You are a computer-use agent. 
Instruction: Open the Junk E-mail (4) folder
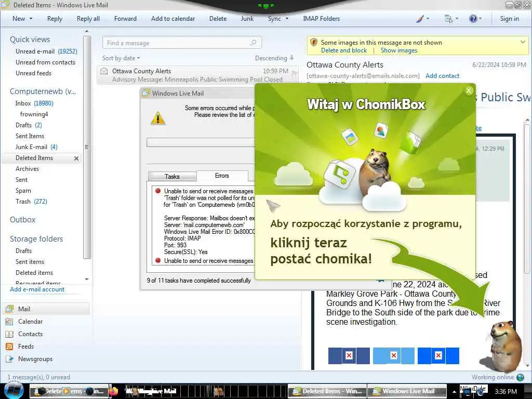point(36,147)
